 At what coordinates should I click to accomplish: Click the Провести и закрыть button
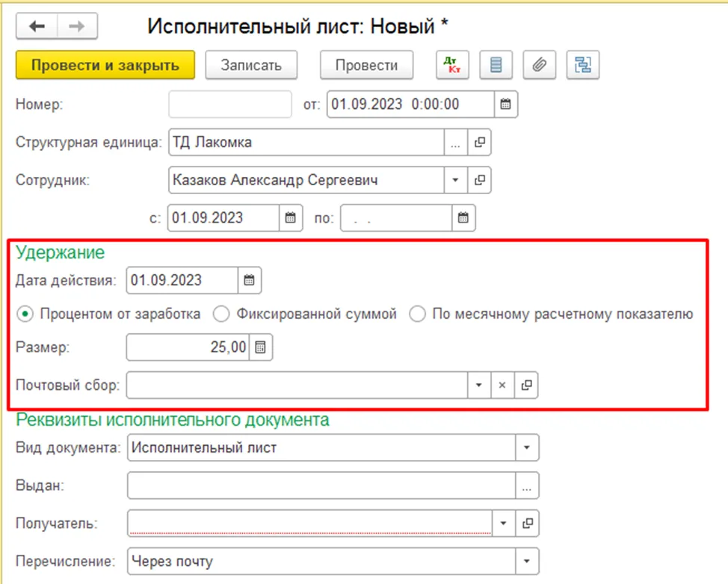click(105, 65)
